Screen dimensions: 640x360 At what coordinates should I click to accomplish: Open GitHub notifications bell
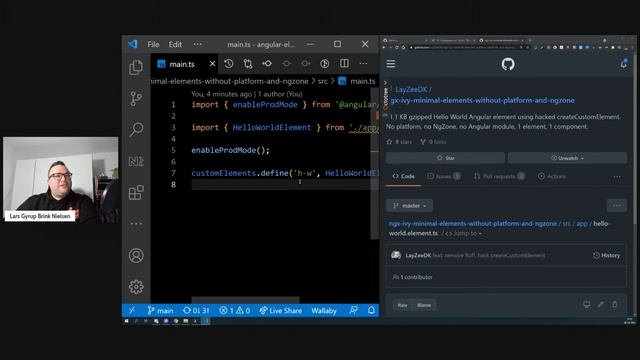click(x=624, y=64)
